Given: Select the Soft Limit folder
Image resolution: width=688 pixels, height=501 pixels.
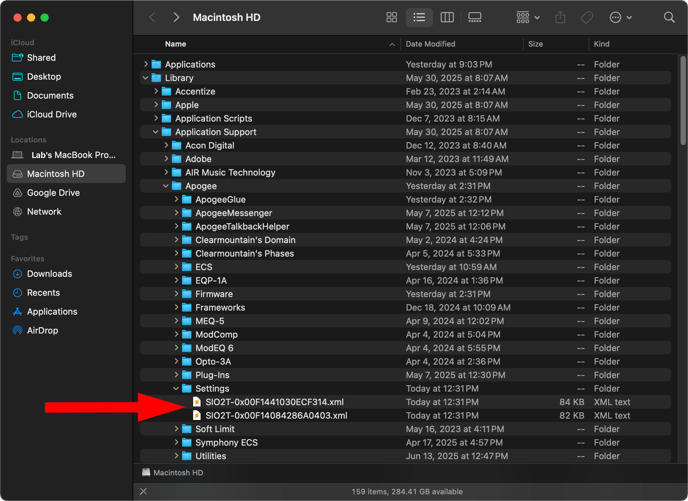Looking at the screenshot, I should (x=405, y=429).
